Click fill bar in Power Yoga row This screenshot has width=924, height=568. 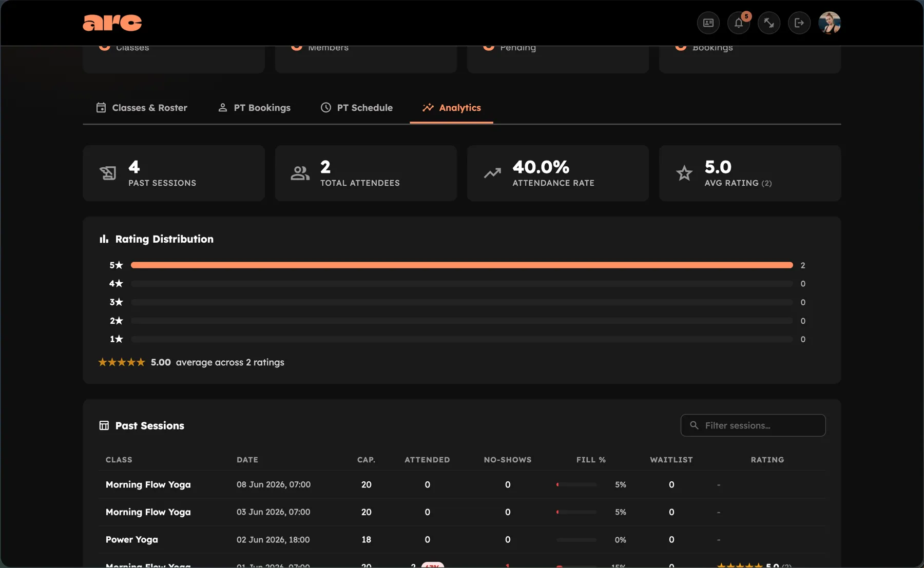(576, 540)
